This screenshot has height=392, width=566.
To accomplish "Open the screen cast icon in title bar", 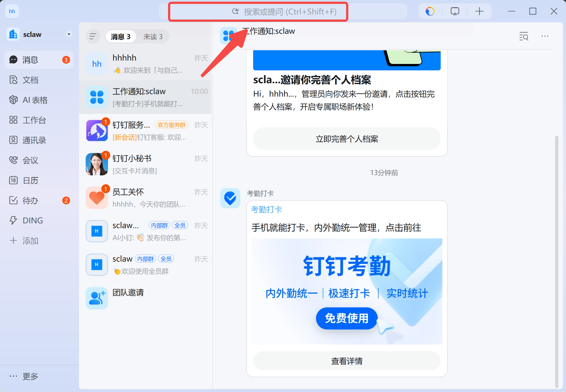I will click(x=455, y=11).
